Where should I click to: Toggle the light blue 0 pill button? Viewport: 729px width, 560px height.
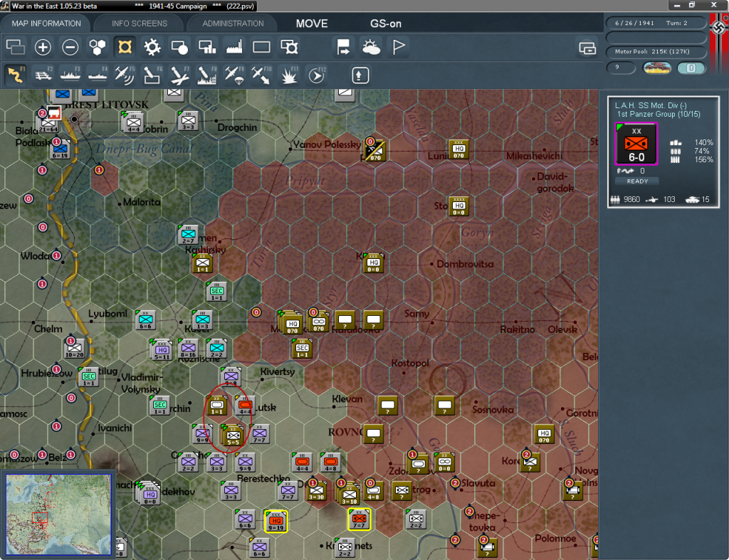click(691, 68)
